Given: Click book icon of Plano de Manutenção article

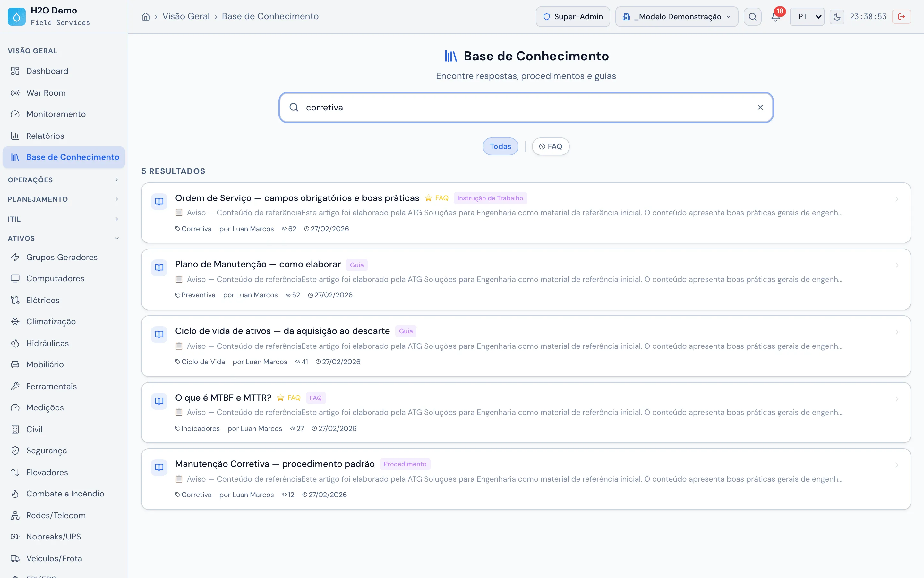Looking at the screenshot, I should point(159,267).
